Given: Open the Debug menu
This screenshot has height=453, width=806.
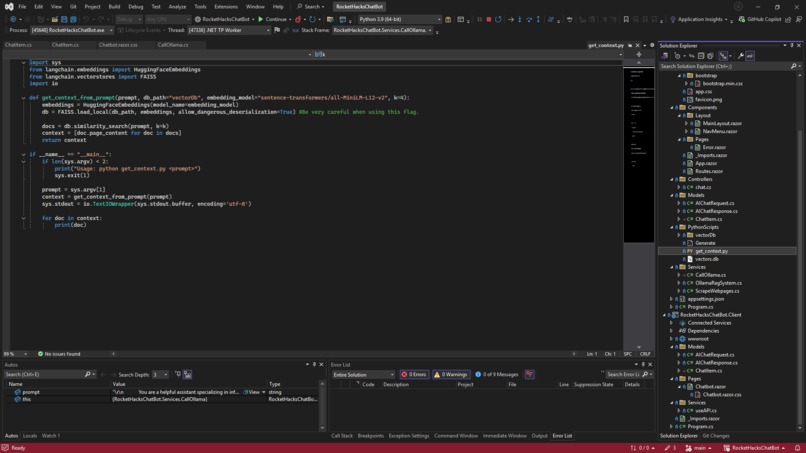Looking at the screenshot, I should tap(136, 7).
